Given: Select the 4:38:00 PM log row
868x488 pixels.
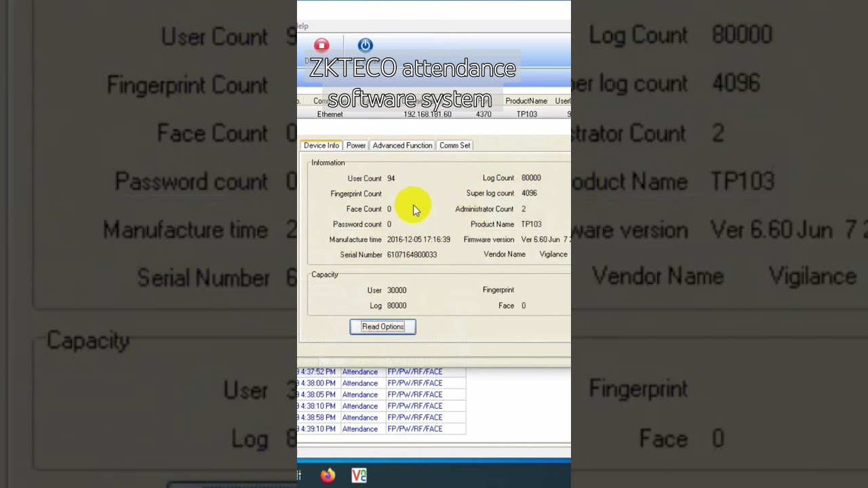Looking at the screenshot, I should click(381, 383).
